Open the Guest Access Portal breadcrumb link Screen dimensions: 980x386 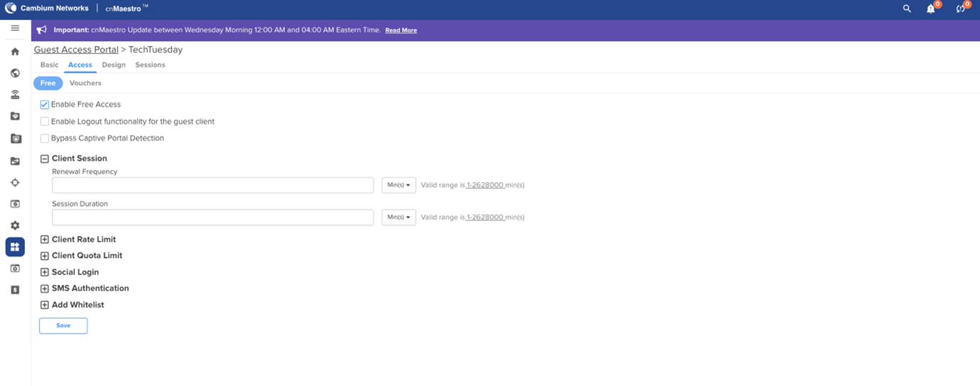pyautogui.click(x=76, y=50)
